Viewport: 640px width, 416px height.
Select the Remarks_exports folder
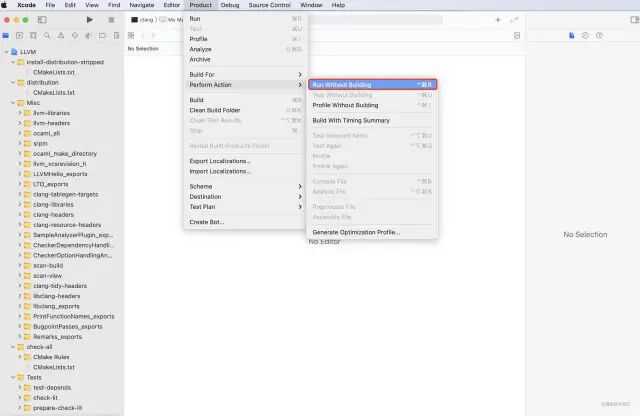[x=57, y=336]
